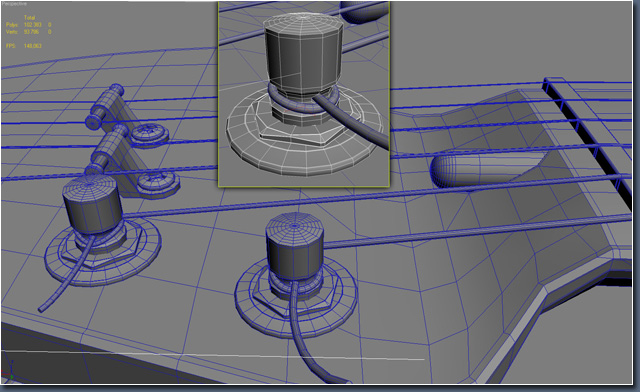Open the Perspective viewport label menu

[x=14, y=4]
